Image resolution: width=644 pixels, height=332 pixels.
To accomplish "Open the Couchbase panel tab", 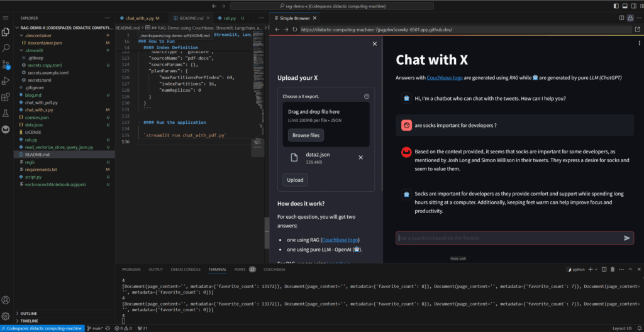I will pyautogui.click(x=274, y=270).
